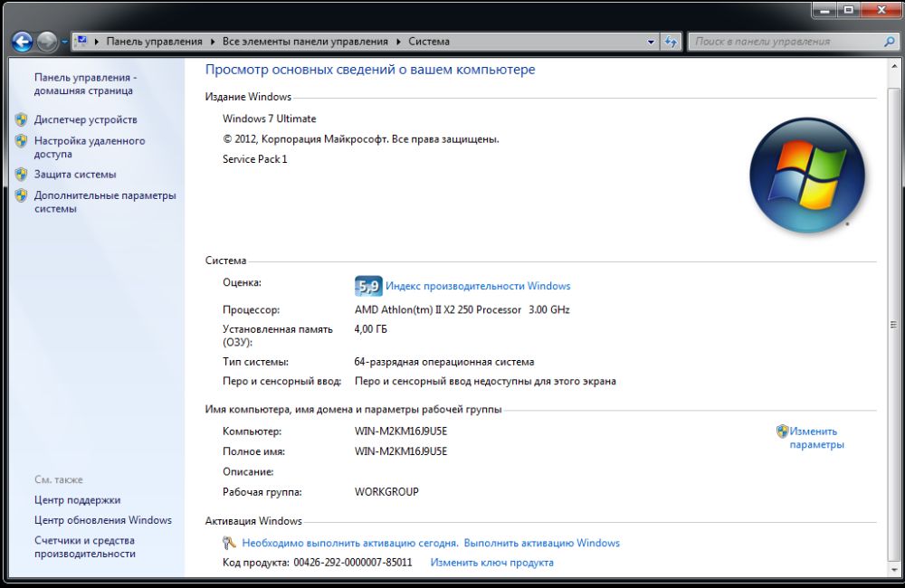Screen dimensions: 905x588
Task: Click the shield icon beside Дополнительные параметры системы
Action: pos(22,195)
